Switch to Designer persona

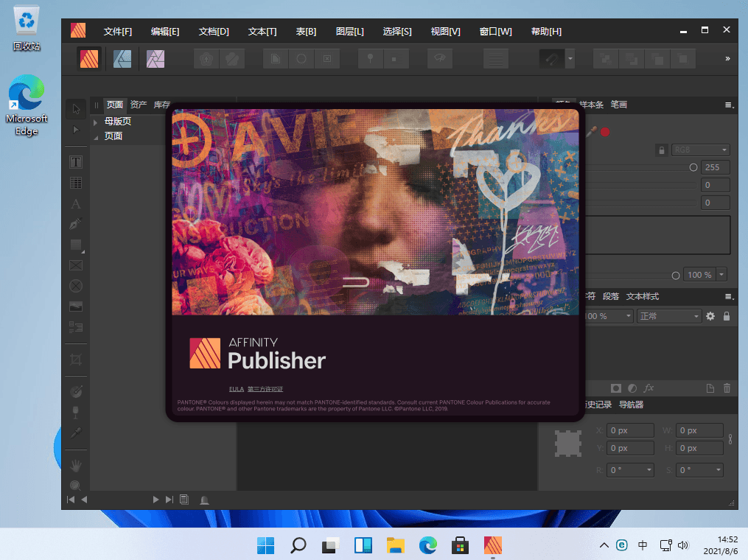click(x=122, y=59)
